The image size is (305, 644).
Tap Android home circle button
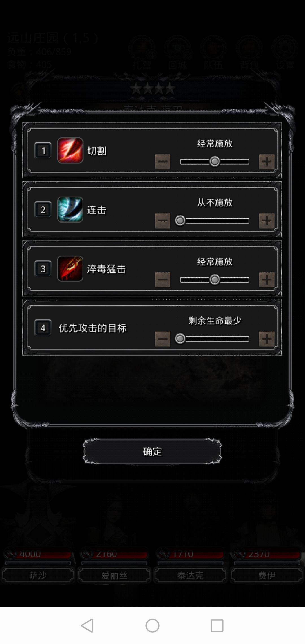[152, 625]
